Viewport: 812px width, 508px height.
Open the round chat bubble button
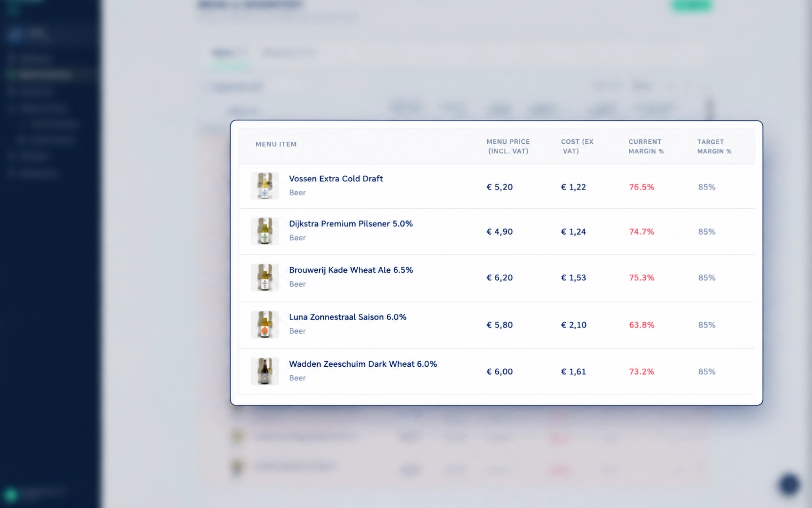tap(789, 484)
